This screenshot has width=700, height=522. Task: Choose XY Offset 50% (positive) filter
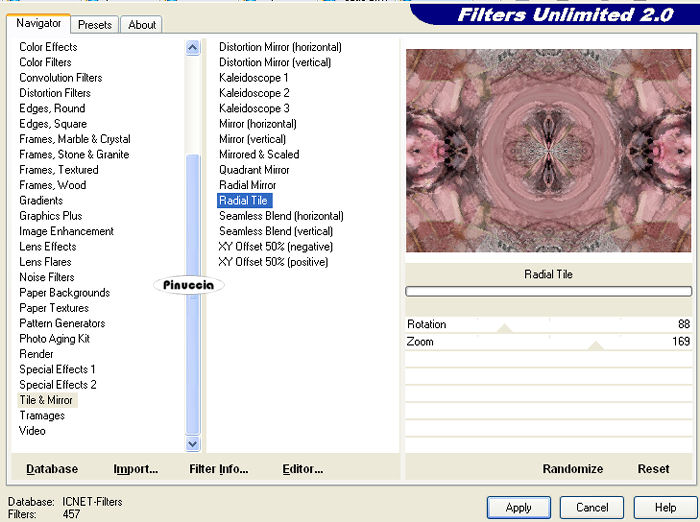coord(273,262)
